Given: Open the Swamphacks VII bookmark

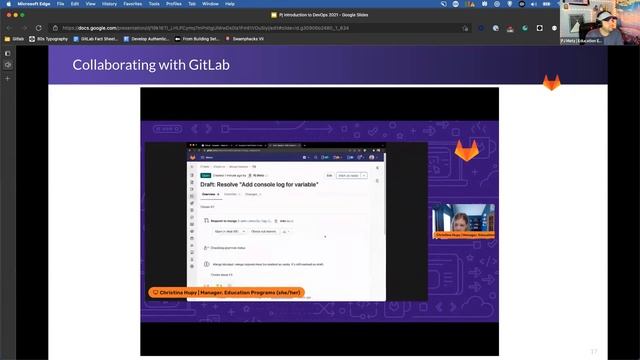Looking at the screenshot, I should coord(244,39).
